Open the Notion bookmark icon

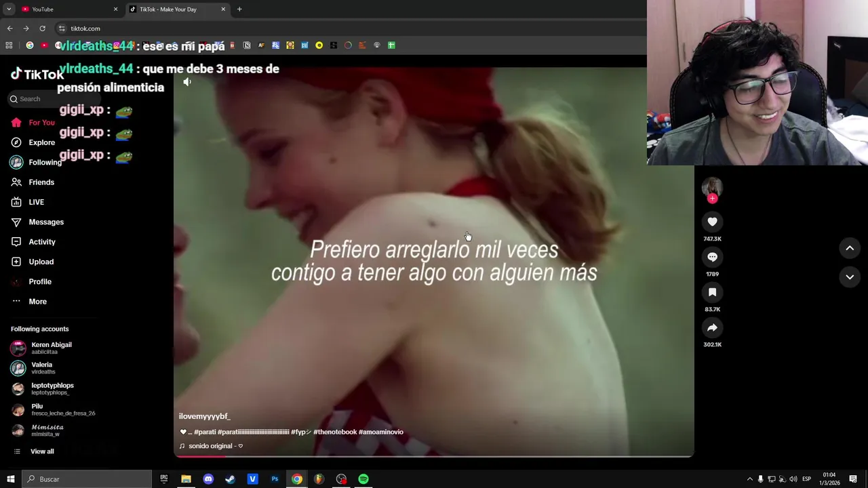coord(247,45)
